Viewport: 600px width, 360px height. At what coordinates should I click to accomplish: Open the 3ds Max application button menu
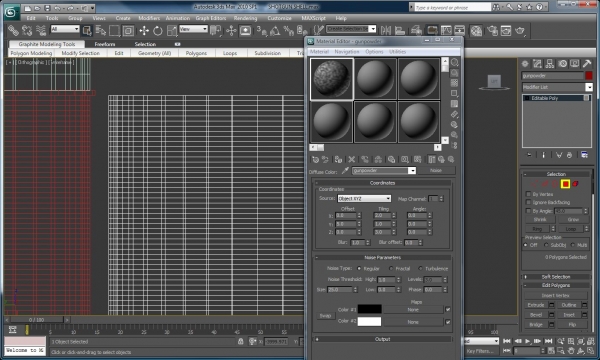point(11,12)
